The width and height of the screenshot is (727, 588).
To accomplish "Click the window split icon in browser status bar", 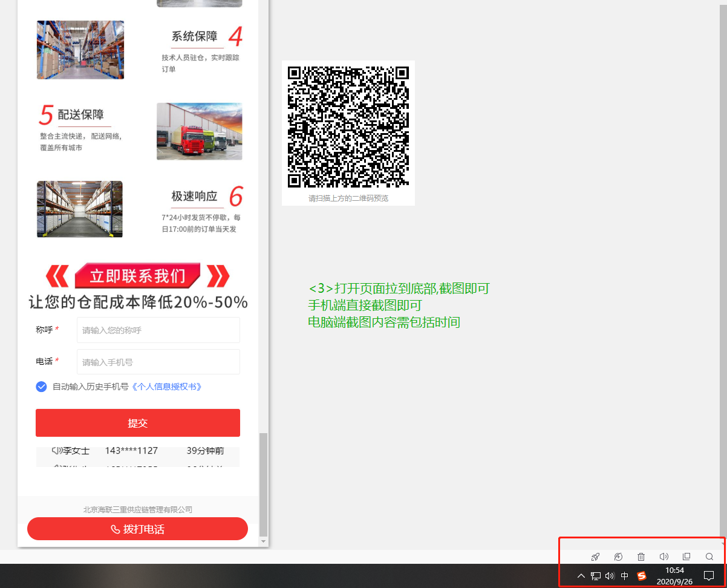I will point(686,557).
